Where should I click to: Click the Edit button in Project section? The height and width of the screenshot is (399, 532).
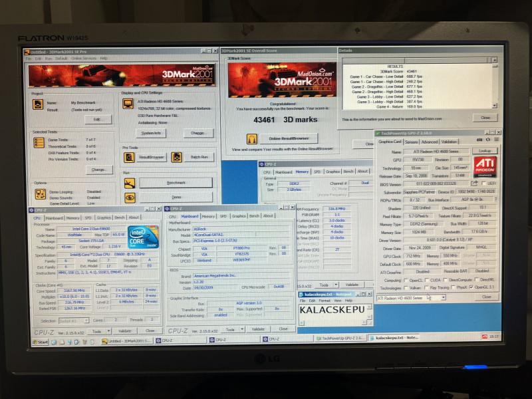98,120
